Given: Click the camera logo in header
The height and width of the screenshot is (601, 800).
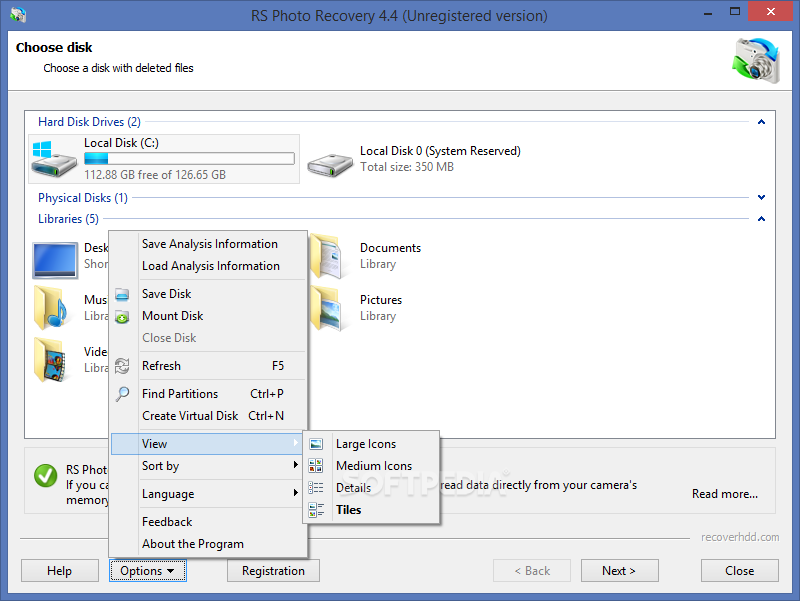Looking at the screenshot, I should click(x=756, y=61).
